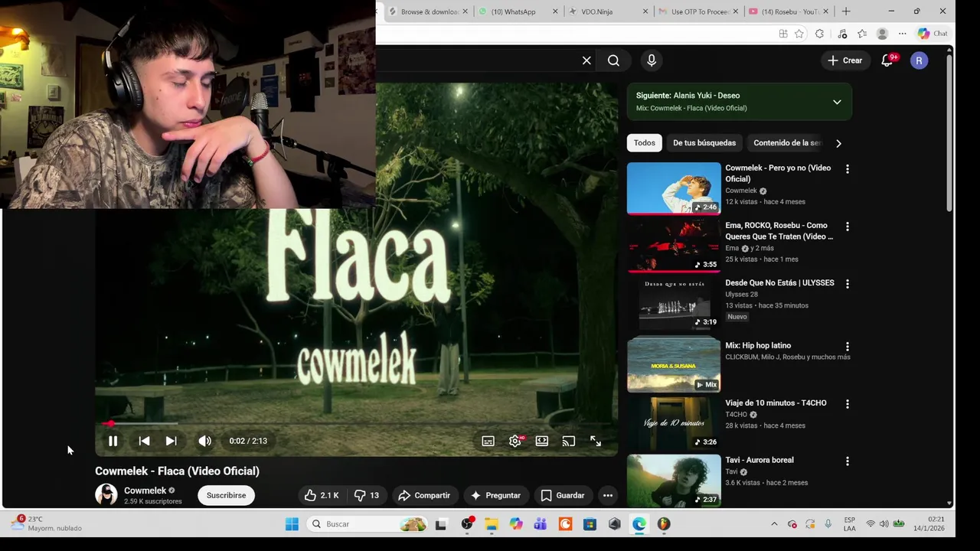980x551 pixels.
Task: Open File Explorer from the taskbar
Action: tap(491, 524)
